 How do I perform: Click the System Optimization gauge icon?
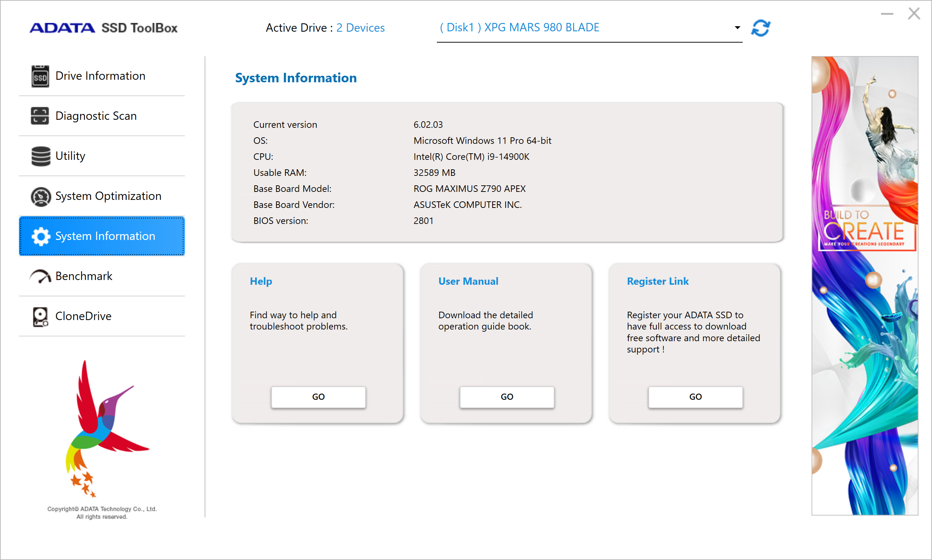tap(40, 196)
